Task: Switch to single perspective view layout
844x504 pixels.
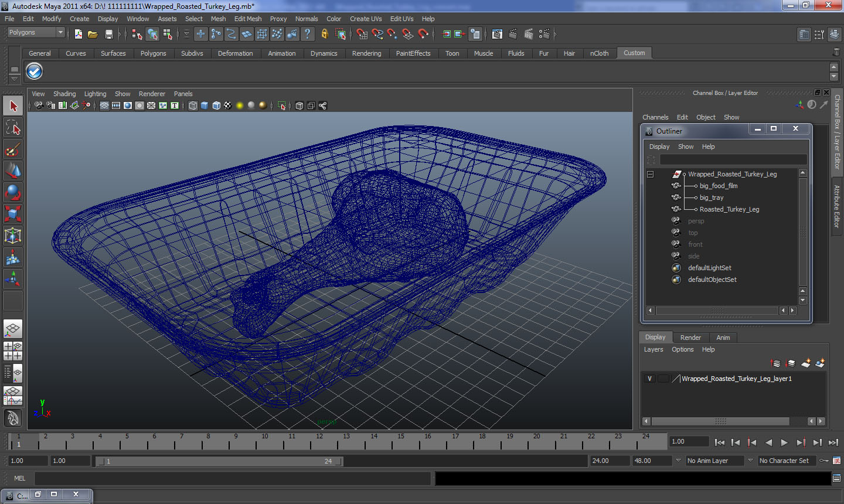Action: (x=13, y=329)
